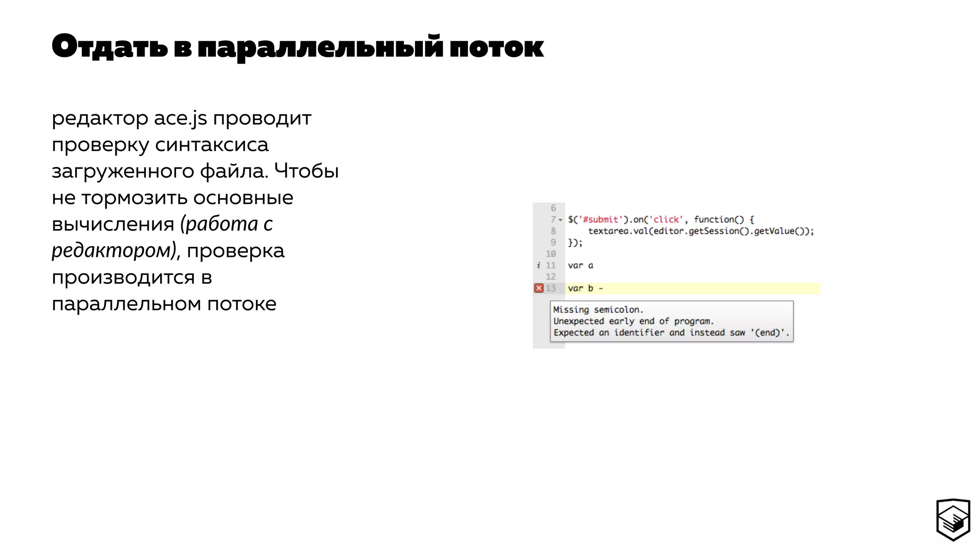Click the 'click' string in the code
The width and height of the screenshot is (980, 551).
tap(666, 220)
